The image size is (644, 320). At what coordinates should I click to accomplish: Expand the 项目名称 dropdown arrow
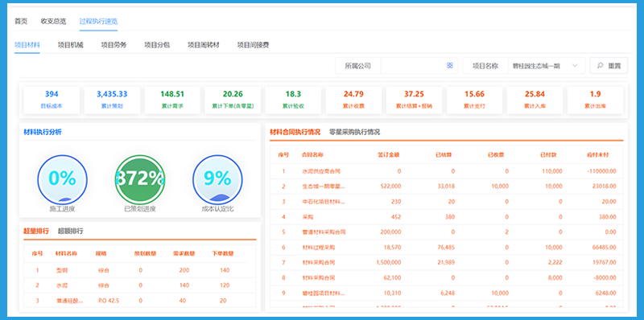pyautogui.click(x=575, y=65)
